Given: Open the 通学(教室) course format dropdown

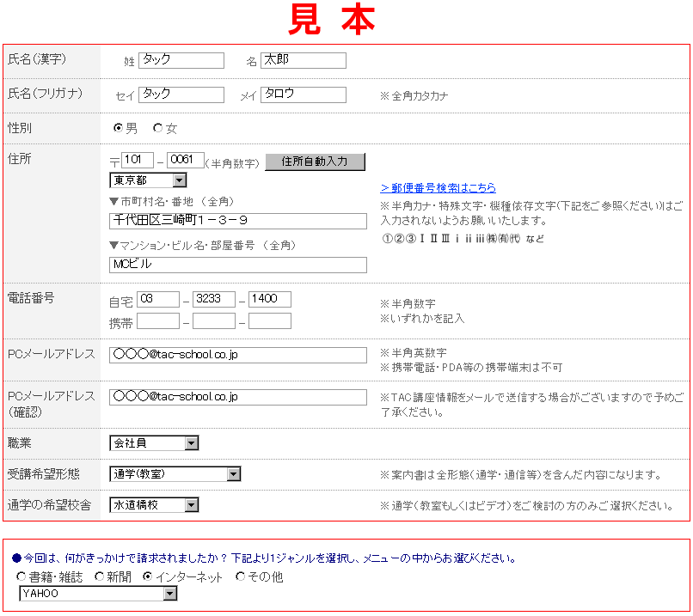Looking at the screenshot, I should click(175, 474).
